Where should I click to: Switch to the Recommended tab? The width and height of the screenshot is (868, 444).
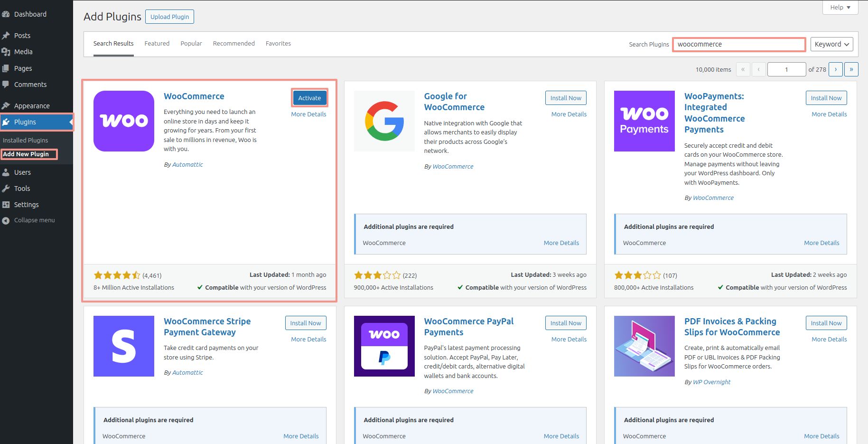click(234, 44)
